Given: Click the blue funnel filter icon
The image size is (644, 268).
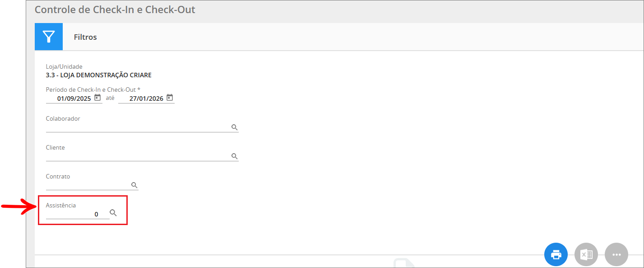Looking at the screenshot, I should [49, 37].
